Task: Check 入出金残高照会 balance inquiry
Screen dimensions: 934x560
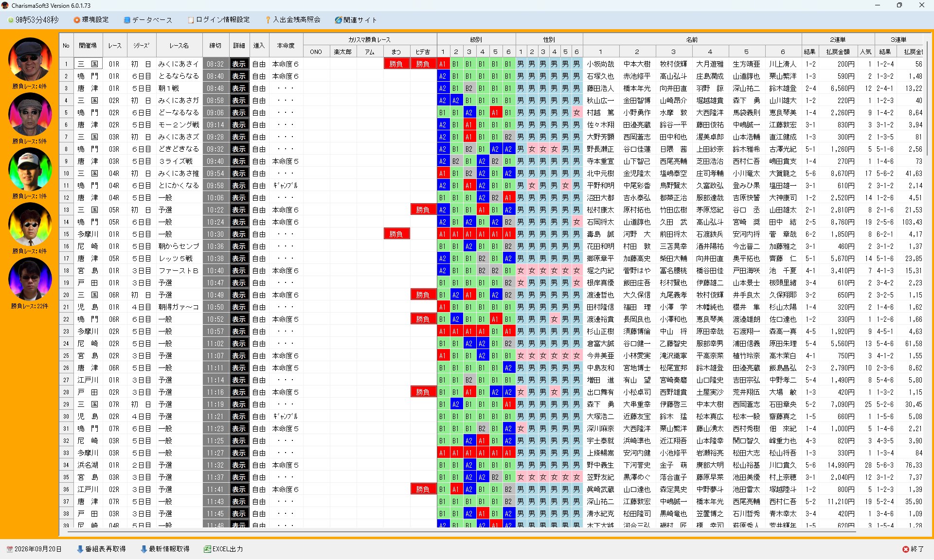Action: click(x=293, y=20)
